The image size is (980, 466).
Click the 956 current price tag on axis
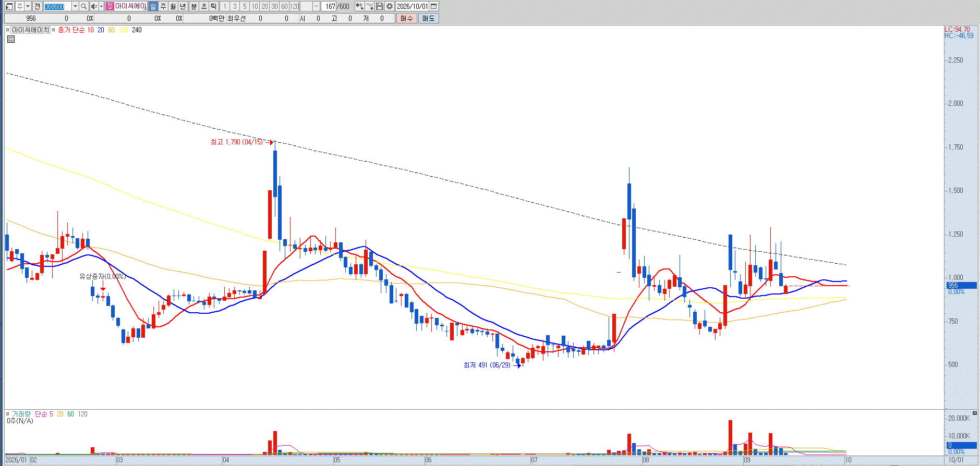coord(961,286)
